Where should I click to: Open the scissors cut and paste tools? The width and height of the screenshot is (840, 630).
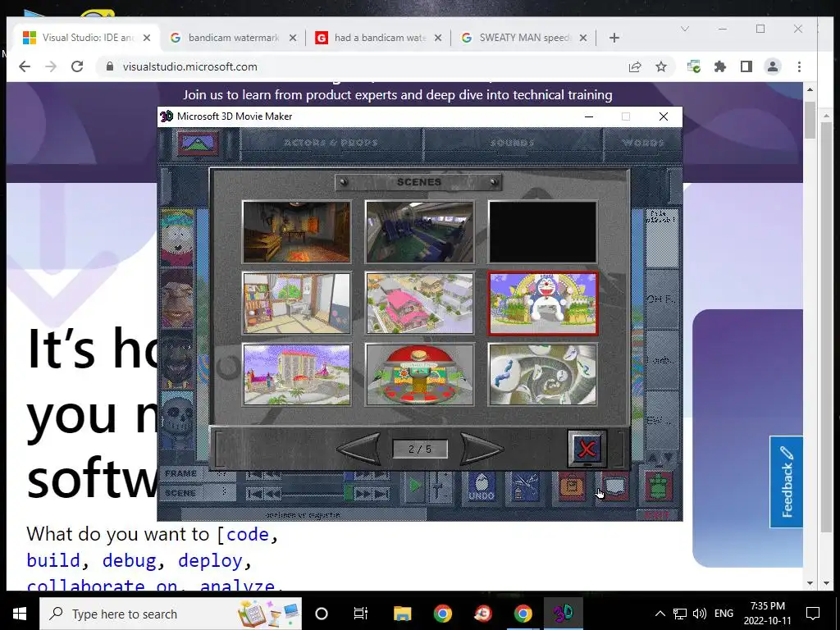(524, 487)
